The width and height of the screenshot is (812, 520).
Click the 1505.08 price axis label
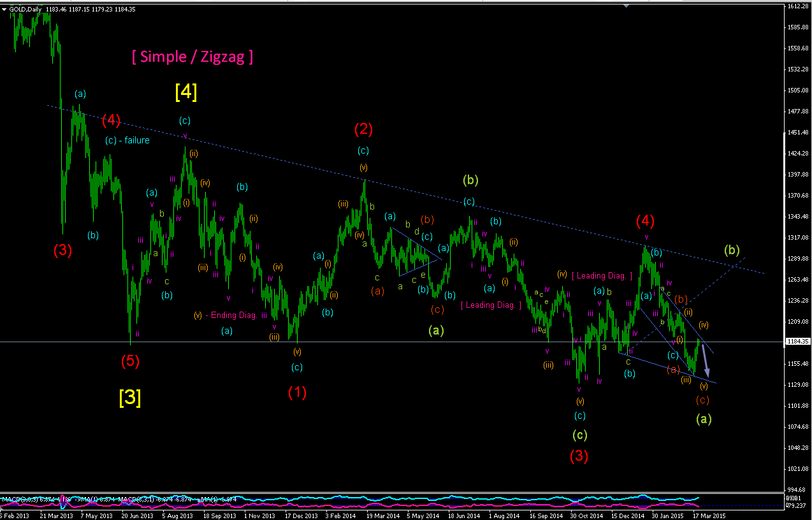(797, 90)
